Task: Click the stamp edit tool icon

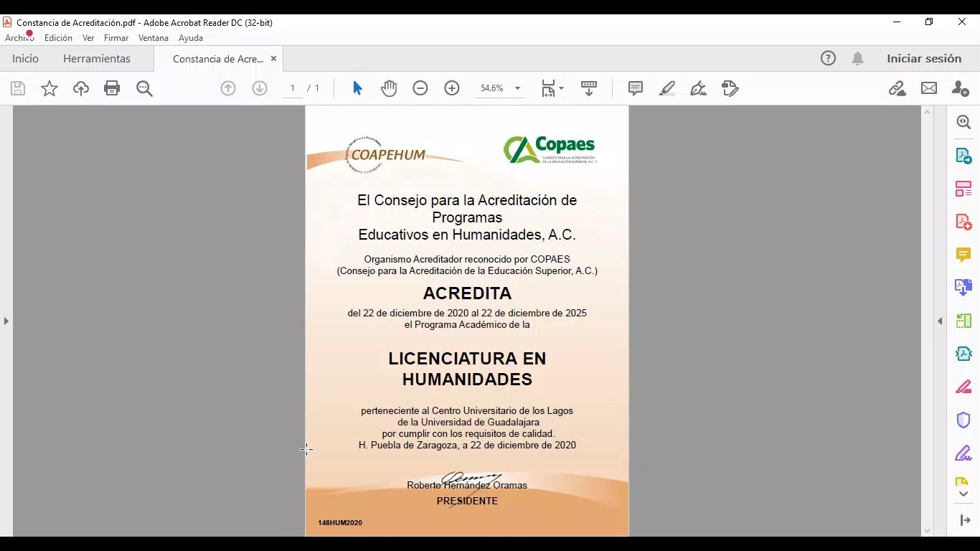Action: 730,88
